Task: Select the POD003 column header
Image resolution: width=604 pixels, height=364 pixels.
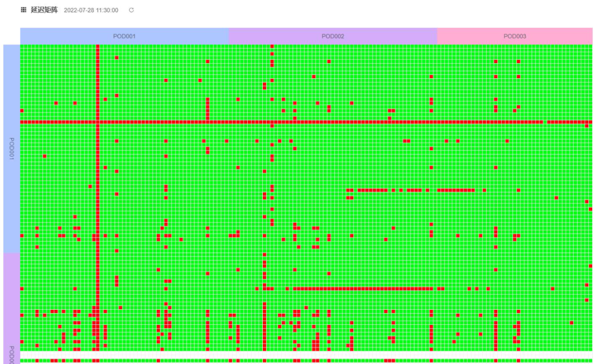Action: pos(515,36)
